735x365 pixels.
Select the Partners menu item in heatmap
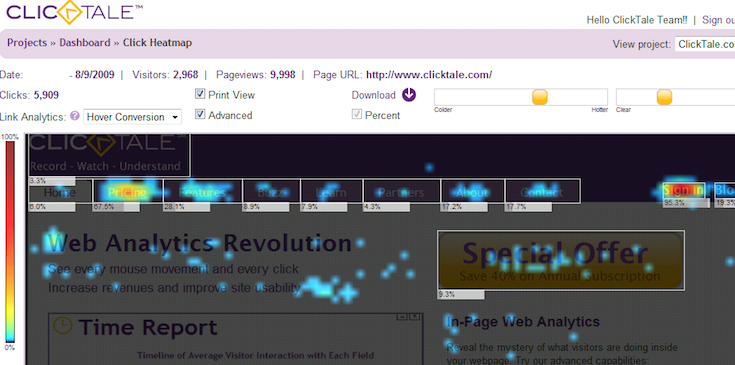(x=402, y=191)
